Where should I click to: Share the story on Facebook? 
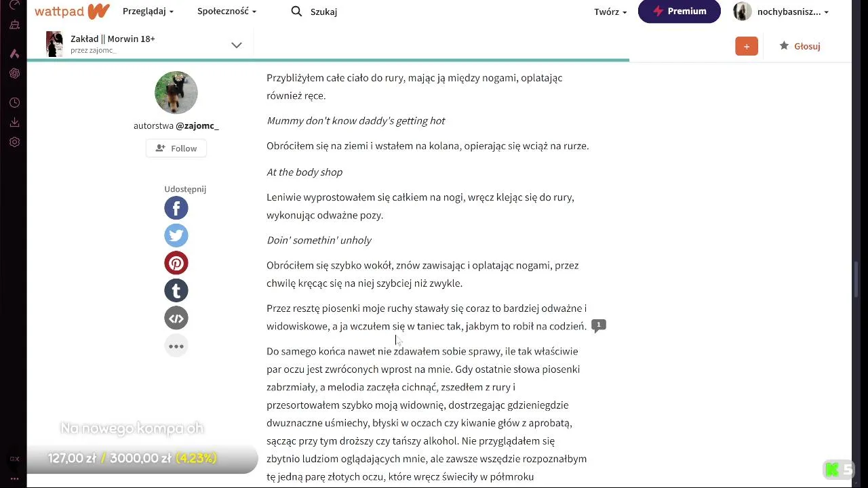(x=176, y=208)
